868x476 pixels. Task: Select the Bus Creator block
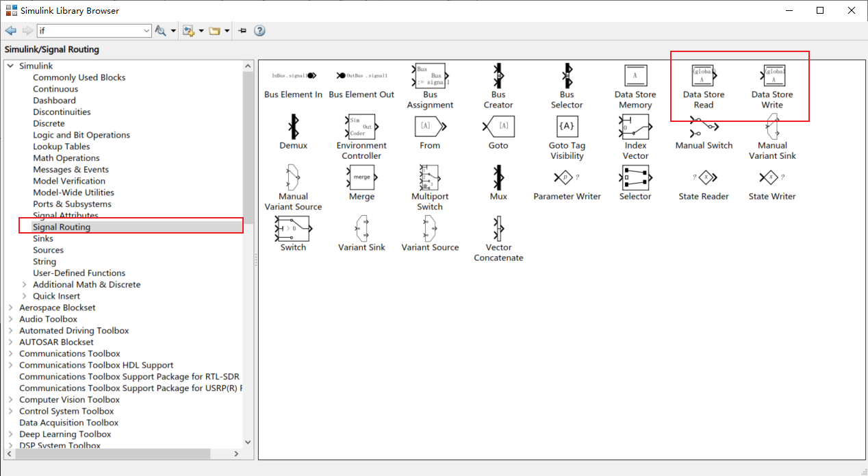coord(498,77)
